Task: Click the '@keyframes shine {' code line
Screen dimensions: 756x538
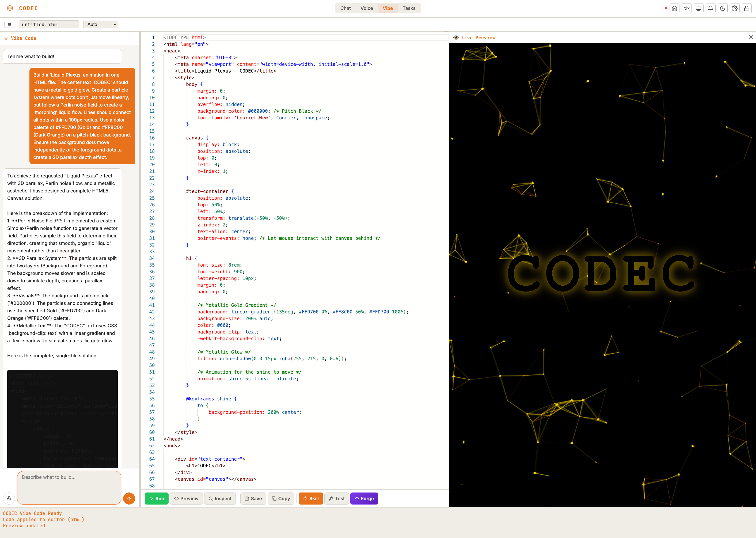Action: tap(211, 399)
